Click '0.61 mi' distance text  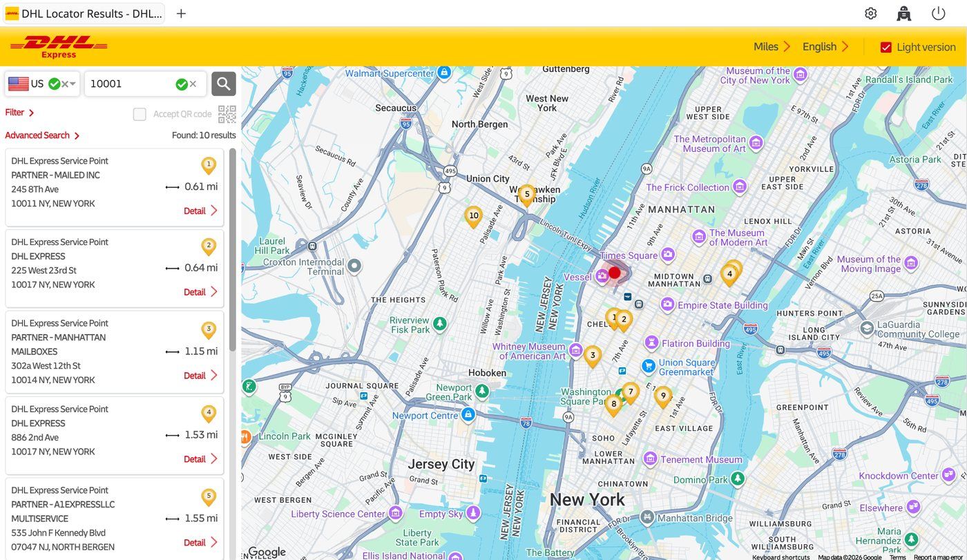[201, 186]
